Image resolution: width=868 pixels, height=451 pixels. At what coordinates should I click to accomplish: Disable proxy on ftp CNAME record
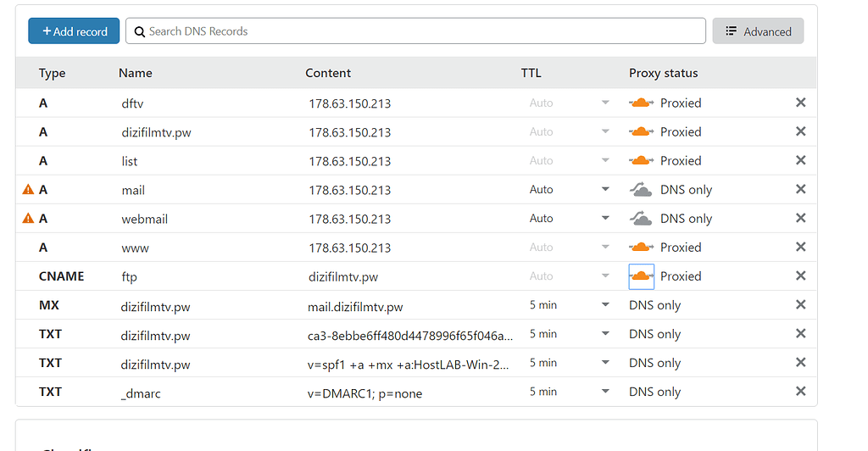click(642, 276)
